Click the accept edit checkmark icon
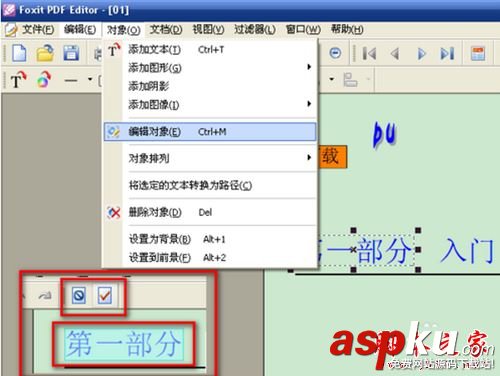This screenshot has width=500, height=376. tap(105, 295)
